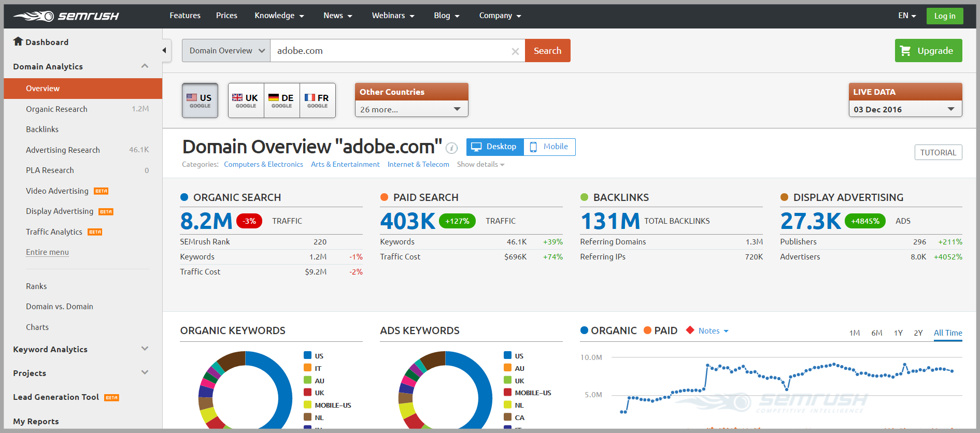Click the shopping cart Upgrade button
980x433 pixels.
pos(928,51)
